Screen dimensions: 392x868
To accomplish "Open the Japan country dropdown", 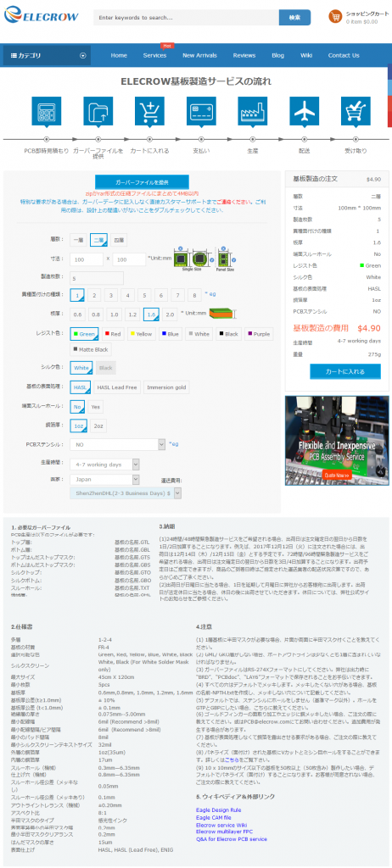I will pos(105,480).
